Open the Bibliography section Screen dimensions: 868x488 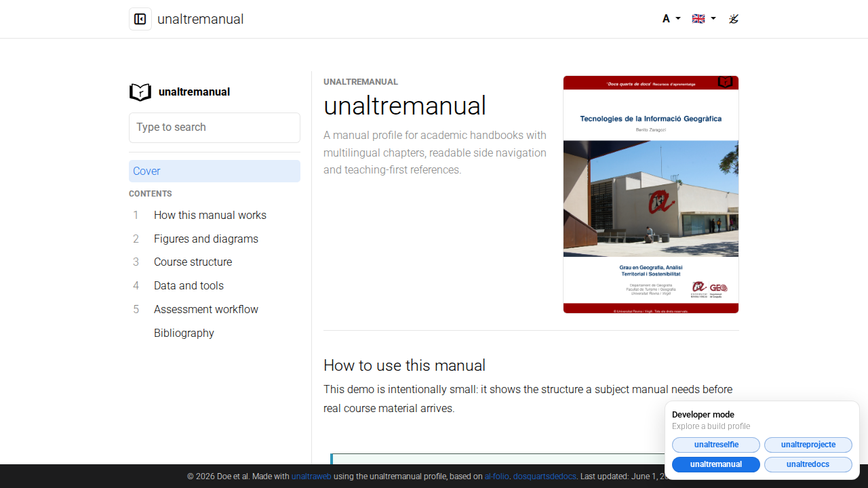(x=184, y=333)
